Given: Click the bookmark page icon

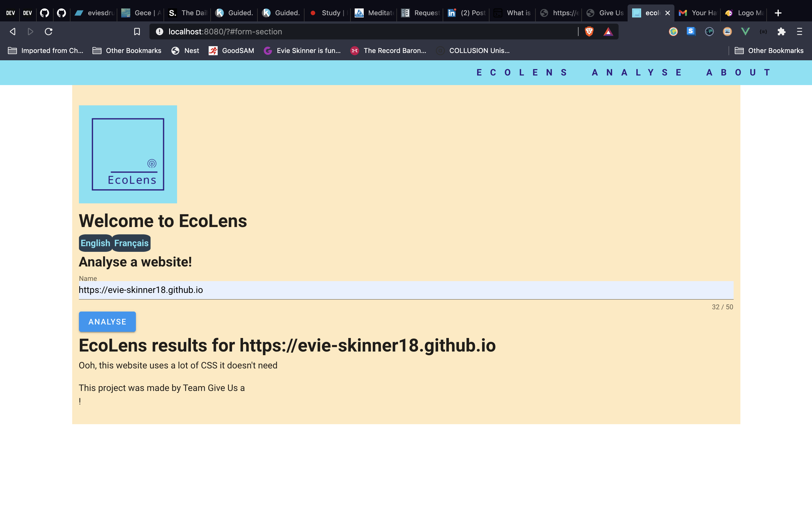Looking at the screenshot, I should (137, 32).
